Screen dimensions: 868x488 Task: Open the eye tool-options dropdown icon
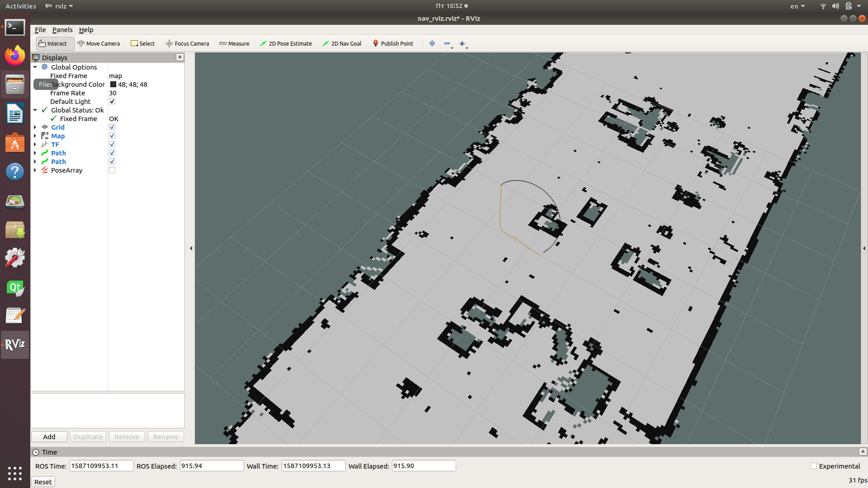click(462, 43)
